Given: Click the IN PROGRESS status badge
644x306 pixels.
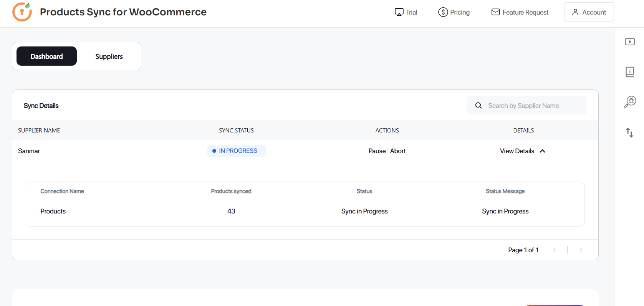Looking at the screenshot, I should click(236, 151).
